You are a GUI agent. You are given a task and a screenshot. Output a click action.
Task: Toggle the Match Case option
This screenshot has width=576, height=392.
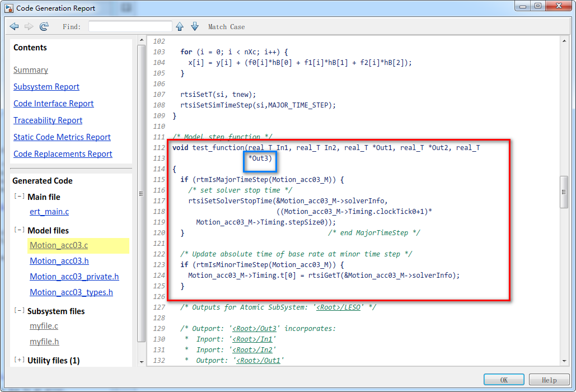(226, 26)
